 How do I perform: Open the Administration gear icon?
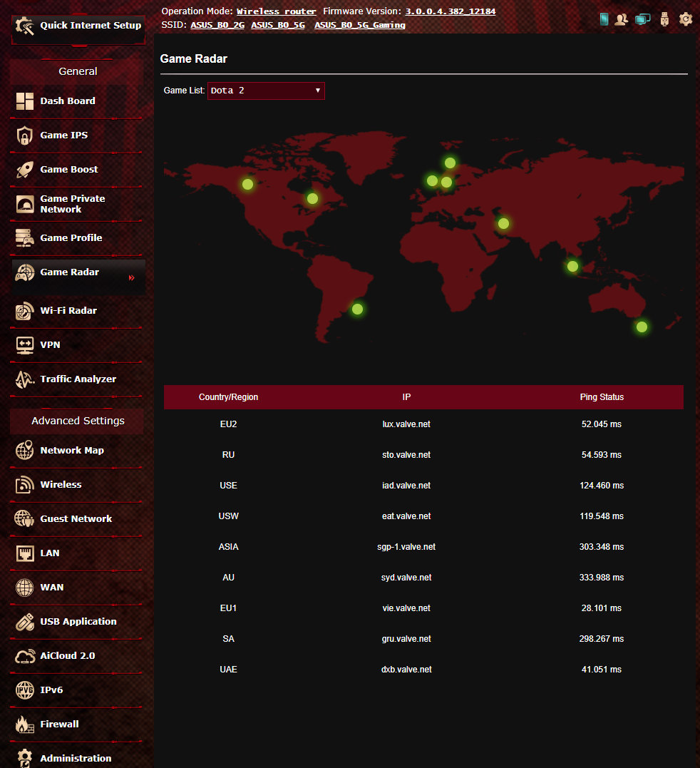[24, 758]
